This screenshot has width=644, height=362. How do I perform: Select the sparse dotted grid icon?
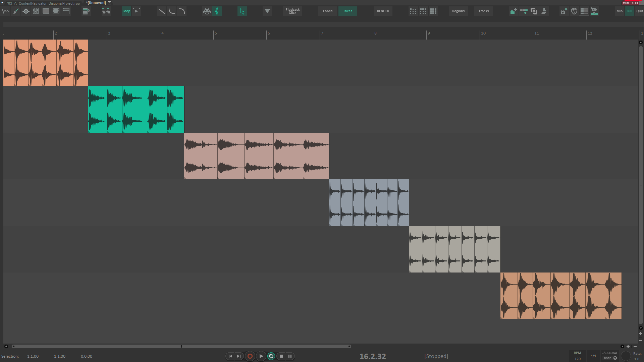[x=413, y=11]
